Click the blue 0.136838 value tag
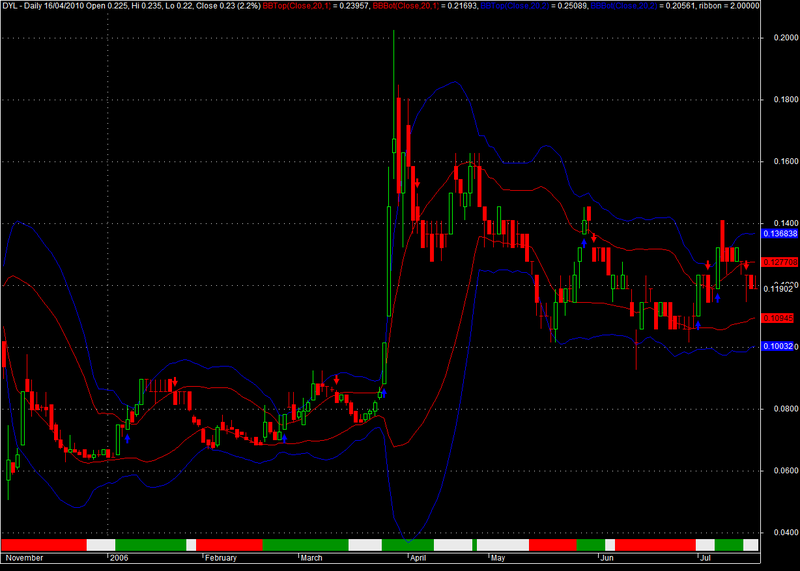Viewport: 800px width, 571px height. [x=780, y=233]
